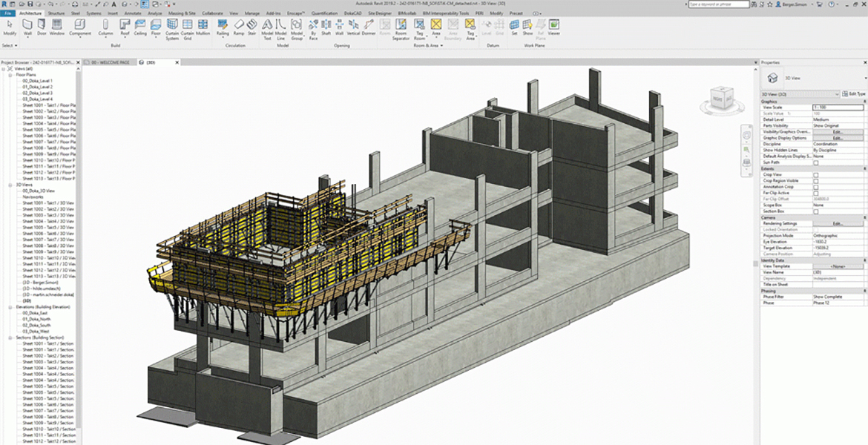Screen dimensions: 868x445
Task: Click the ViewCube in the 3D view
Action: pos(719,97)
